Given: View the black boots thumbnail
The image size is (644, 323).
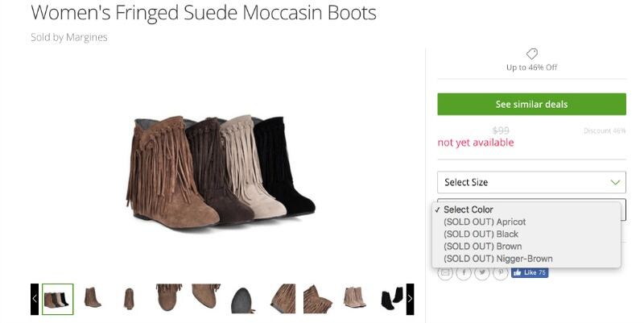Looking at the screenshot, I should tap(392, 299).
